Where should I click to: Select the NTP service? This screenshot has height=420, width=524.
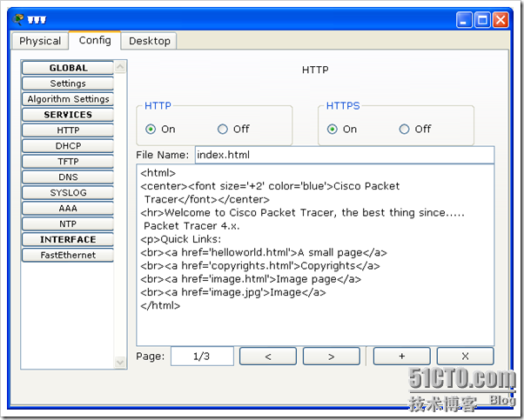point(68,223)
